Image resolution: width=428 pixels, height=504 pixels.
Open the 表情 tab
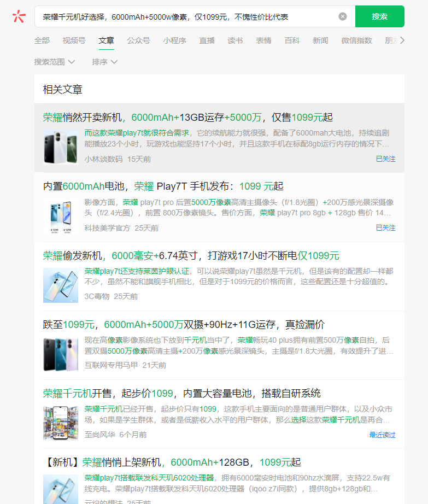[263, 40]
